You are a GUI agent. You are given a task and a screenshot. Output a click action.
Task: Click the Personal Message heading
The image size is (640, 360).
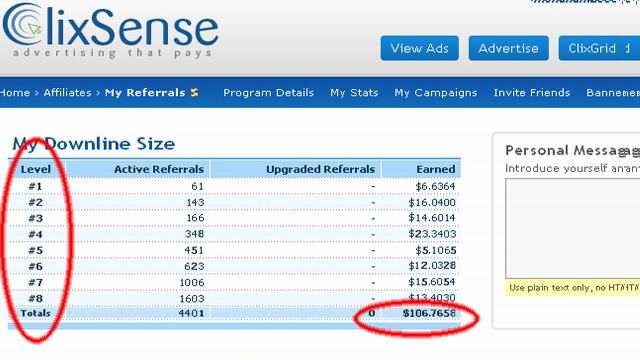(x=572, y=151)
